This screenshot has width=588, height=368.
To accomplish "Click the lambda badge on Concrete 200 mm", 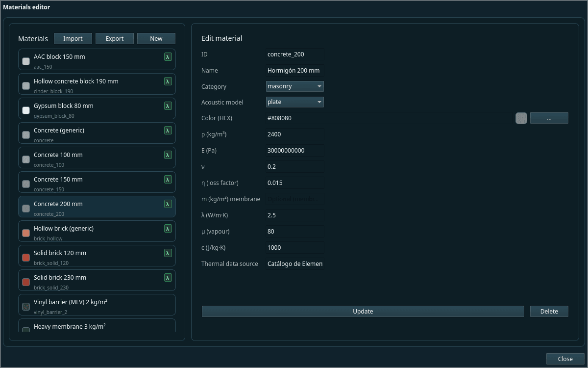I will [x=168, y=204].
